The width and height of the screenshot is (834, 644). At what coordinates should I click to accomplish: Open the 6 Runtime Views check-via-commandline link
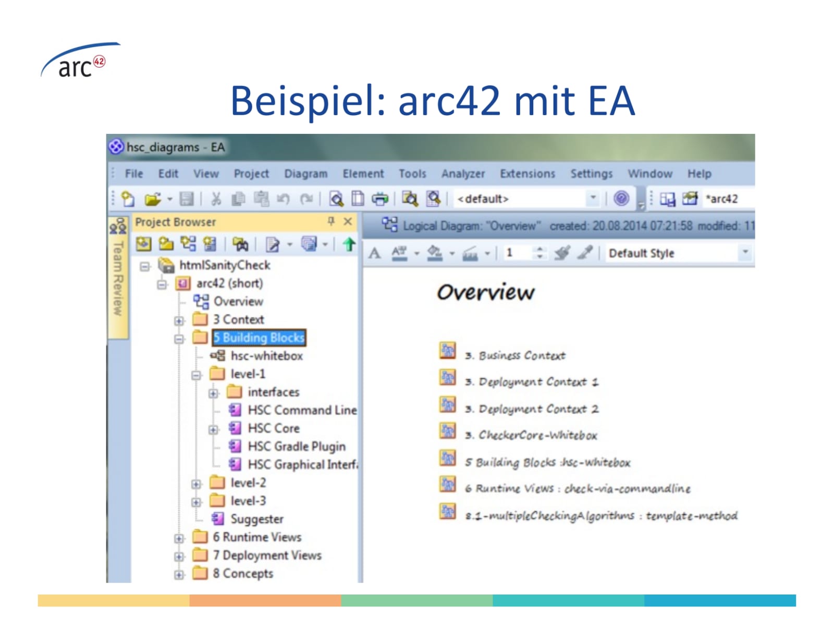coord(578,488)
